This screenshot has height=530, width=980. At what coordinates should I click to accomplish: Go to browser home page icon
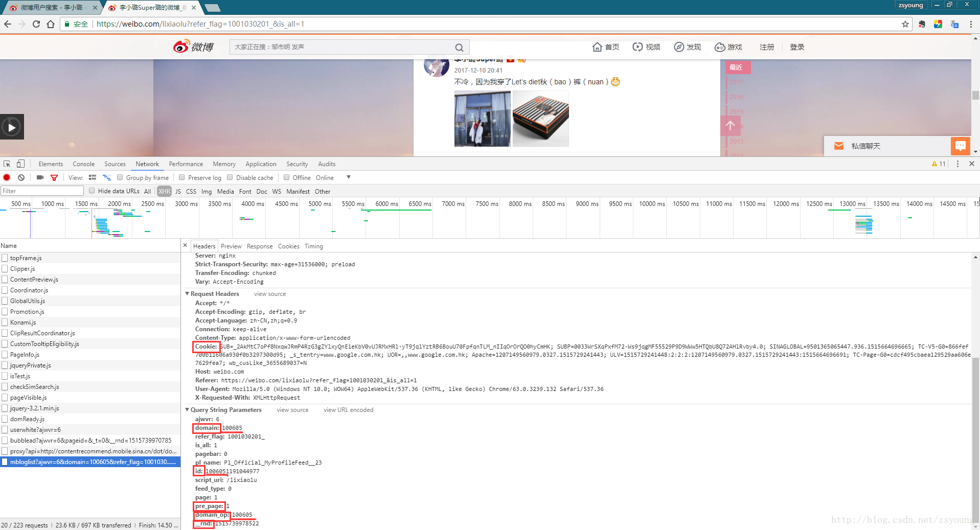[50, 24]
